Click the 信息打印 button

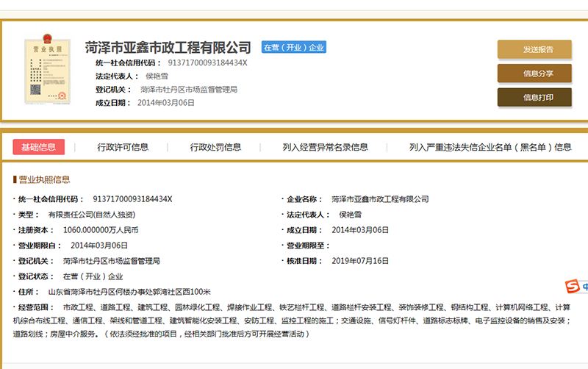click(x=534, y=97)
